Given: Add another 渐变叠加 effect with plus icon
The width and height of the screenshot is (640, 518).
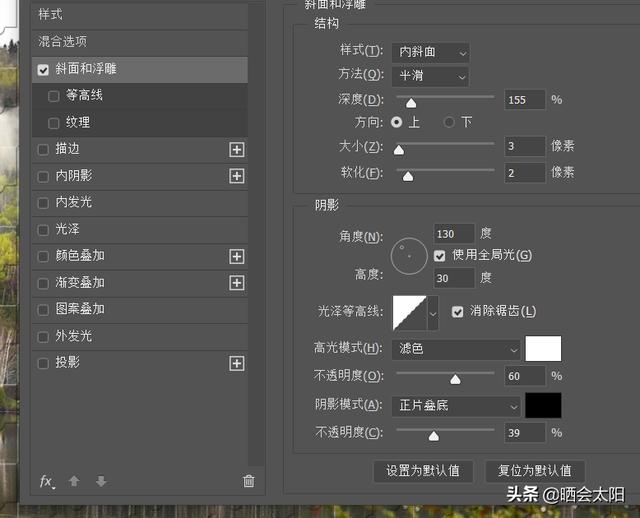Looking at the screenshot, I should 237,283.
